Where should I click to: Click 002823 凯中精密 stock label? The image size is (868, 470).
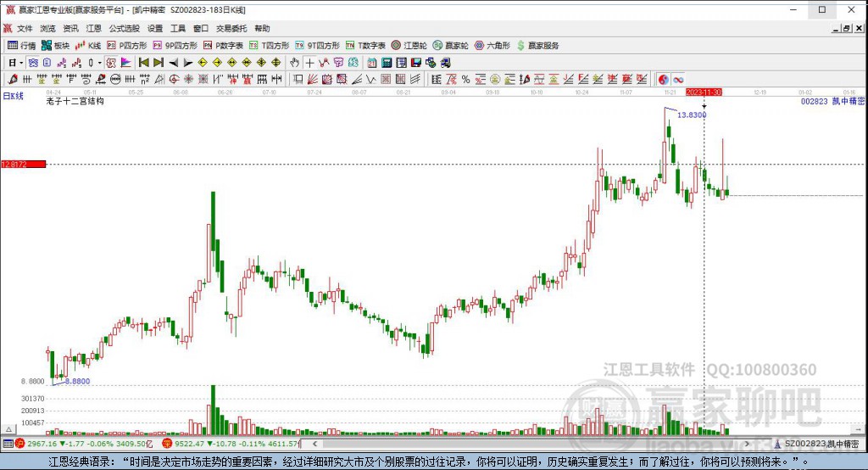(832, 102)
